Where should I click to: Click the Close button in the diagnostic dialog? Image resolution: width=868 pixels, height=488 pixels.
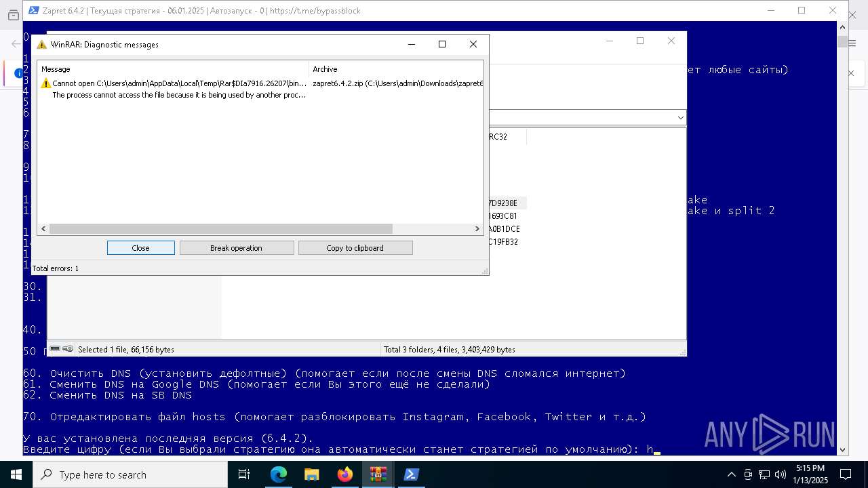[141, 248]
